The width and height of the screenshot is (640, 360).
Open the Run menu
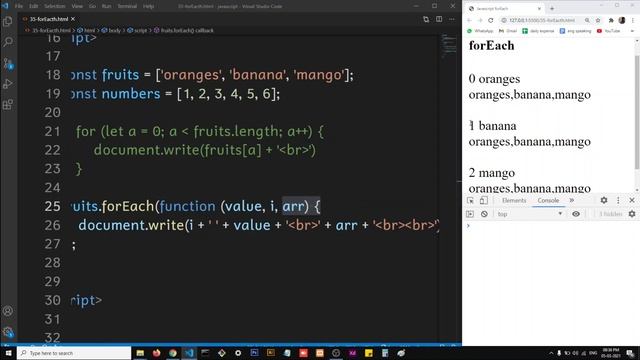(x=107, y=6)
